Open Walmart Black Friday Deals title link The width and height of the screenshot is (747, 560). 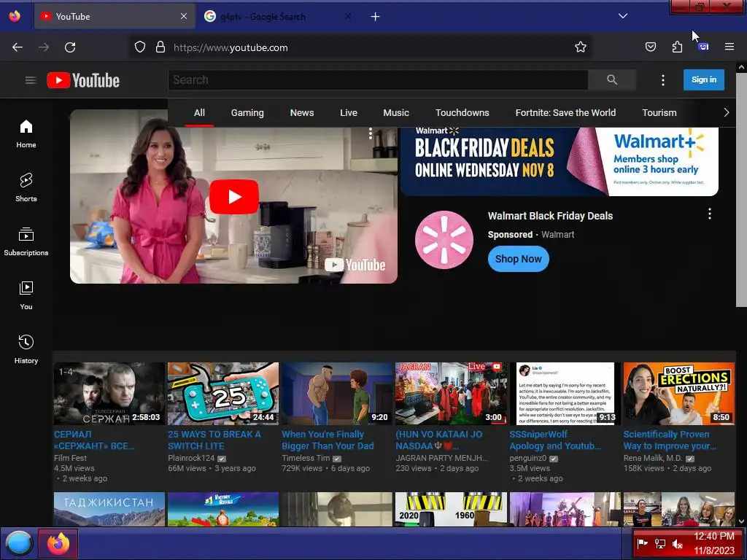tap(550, 216)
